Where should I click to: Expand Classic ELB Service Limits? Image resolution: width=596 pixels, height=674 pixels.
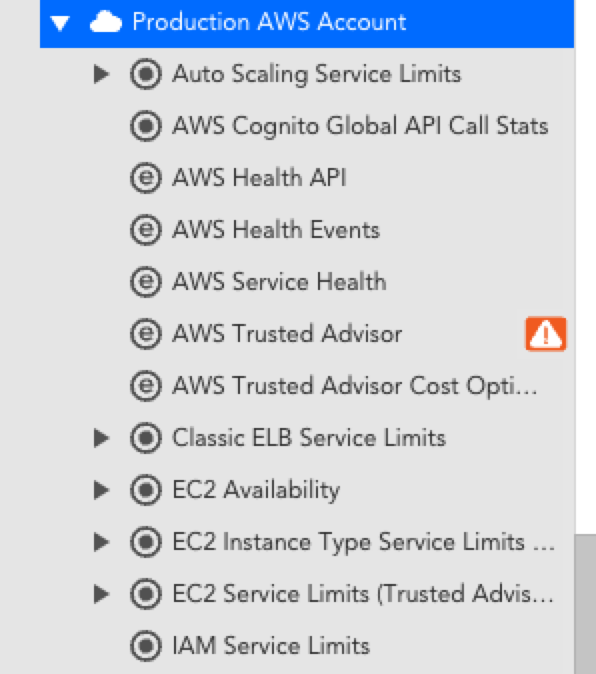(101, 438)
